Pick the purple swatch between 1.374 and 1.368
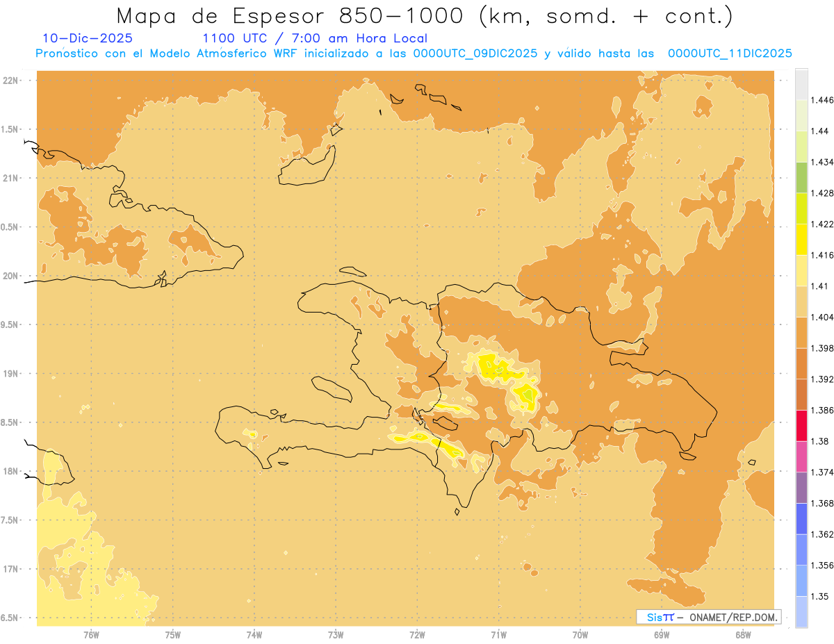Image resolution: width=834 pixels, height=644 pixels. 801,488
